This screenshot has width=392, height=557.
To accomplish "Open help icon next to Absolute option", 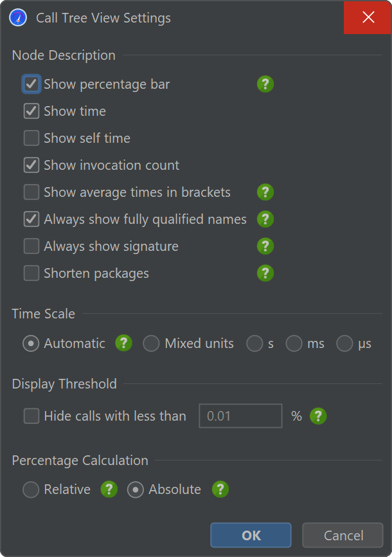I will (x=220, y=489).
